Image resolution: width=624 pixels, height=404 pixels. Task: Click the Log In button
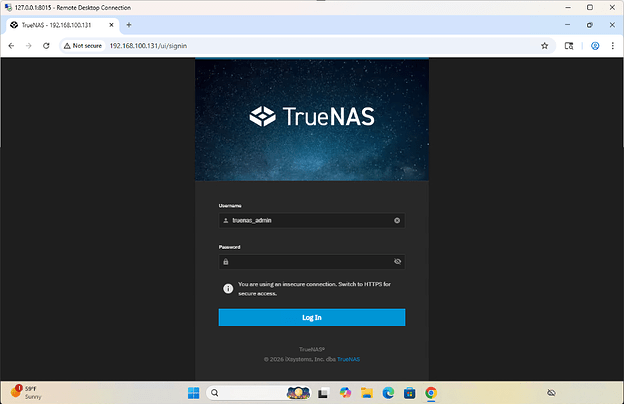click(x=312, y=317)
